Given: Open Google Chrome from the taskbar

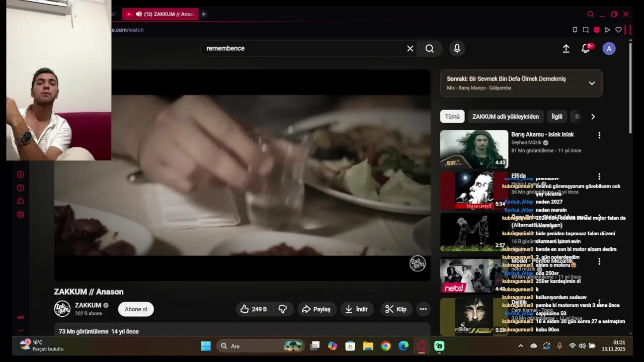Looking at the screenshot, I should click(386, 346).
